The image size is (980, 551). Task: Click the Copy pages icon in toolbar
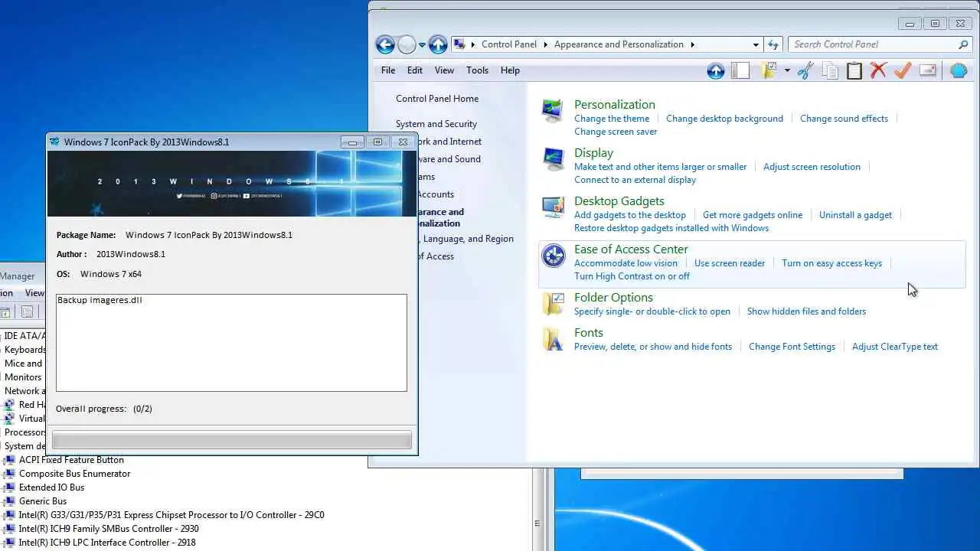click(x=830, y=70)
